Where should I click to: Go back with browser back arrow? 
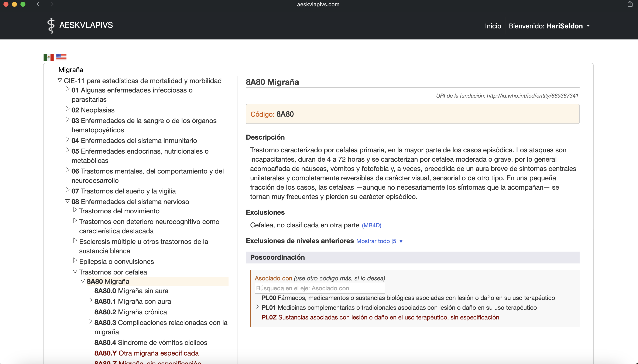pos(38,4)
